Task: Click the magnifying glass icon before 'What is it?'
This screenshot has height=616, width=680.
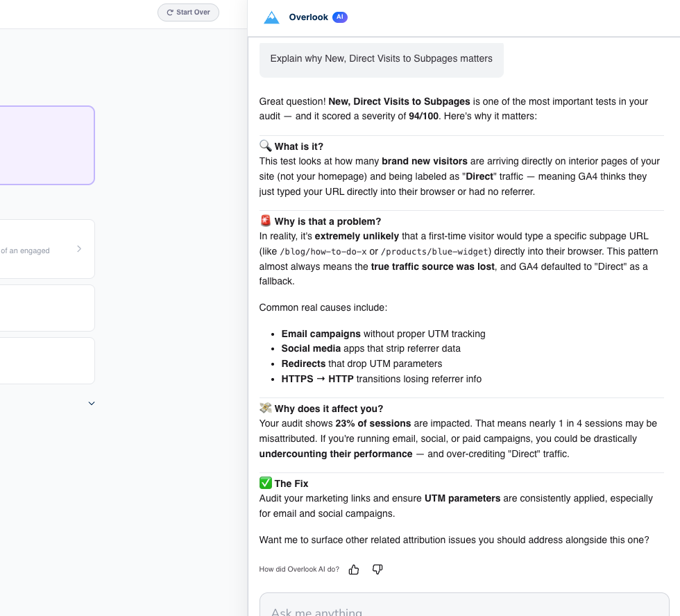Action: tap(265, 146)
